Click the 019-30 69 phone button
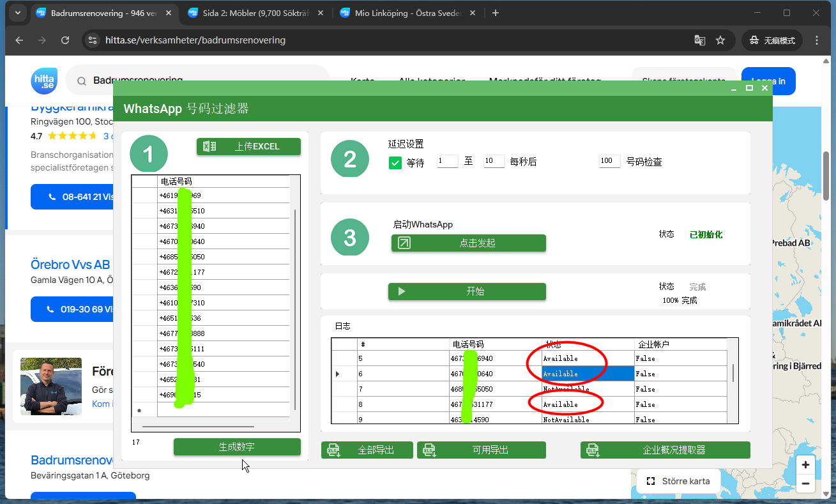836x504 pixels. [x=72, y=309]
